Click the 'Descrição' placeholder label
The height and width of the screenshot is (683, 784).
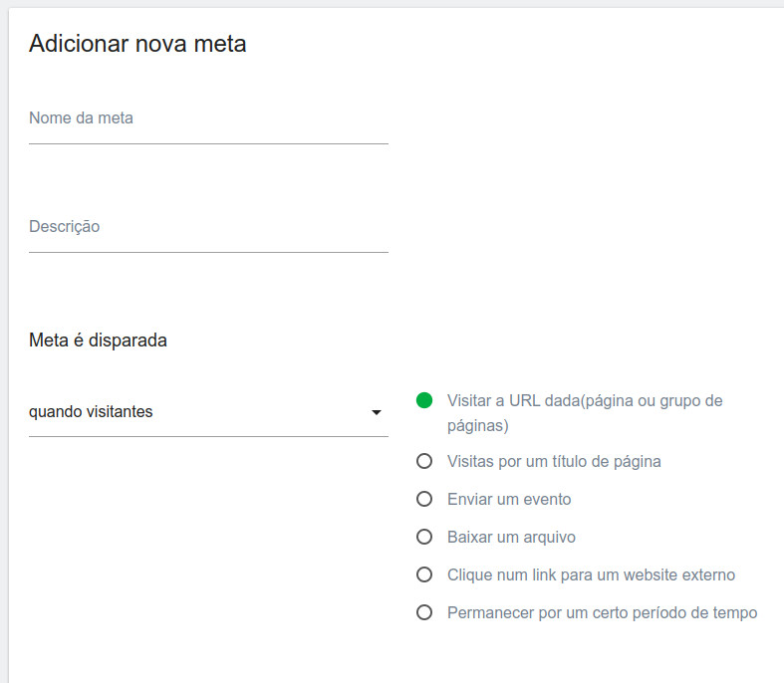pos(64,226)
